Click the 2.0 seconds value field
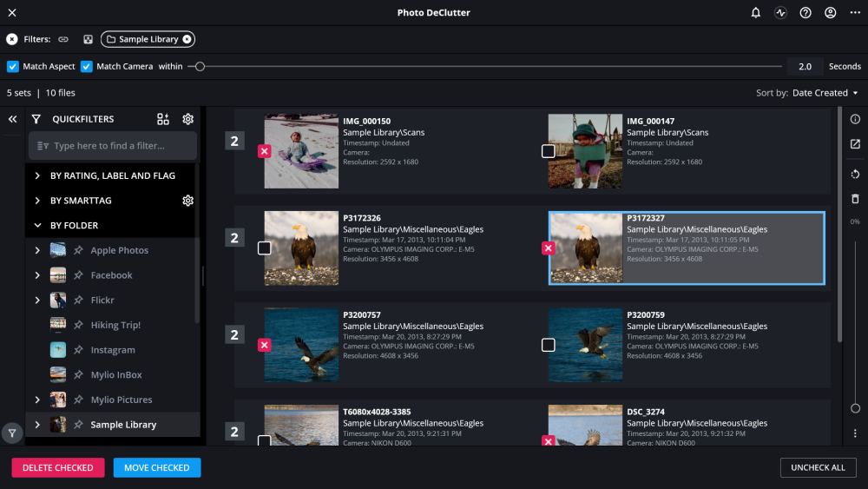The width and height of the screenshot is (868, 489). tap(805, 67)
